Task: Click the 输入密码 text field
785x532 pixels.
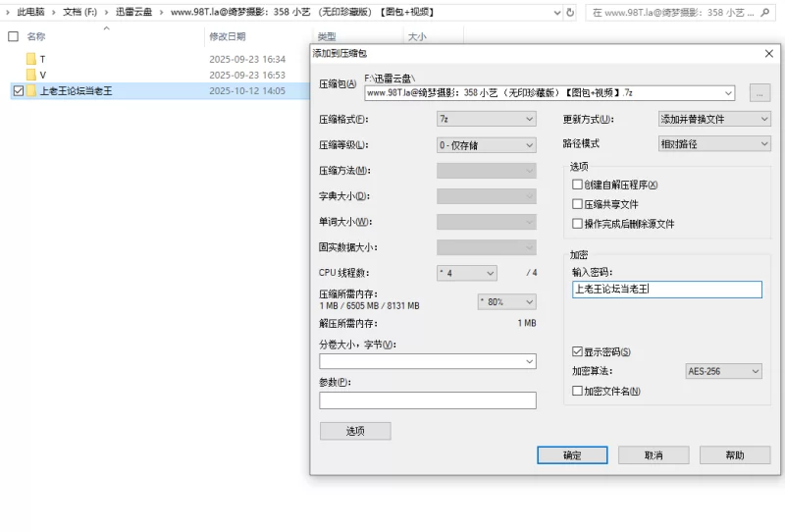Action: click(666, 290)
